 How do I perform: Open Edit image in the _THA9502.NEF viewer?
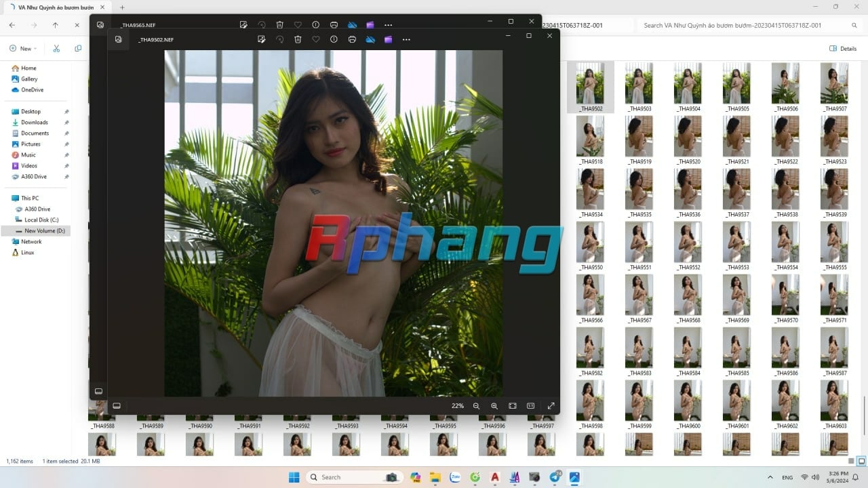tap(261, 39)
